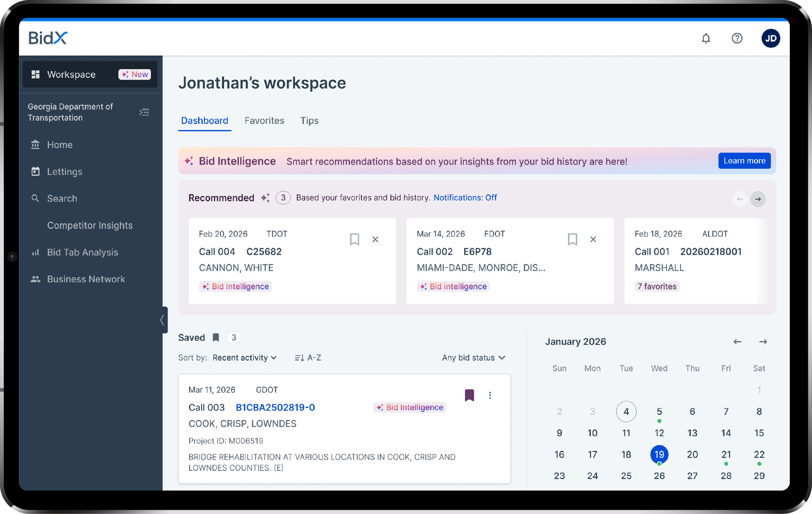Viewport: 812px width, 514px height.
Task: Bookmark the Call 004 C25682 recommendation
Action: [x=354, y=239]
